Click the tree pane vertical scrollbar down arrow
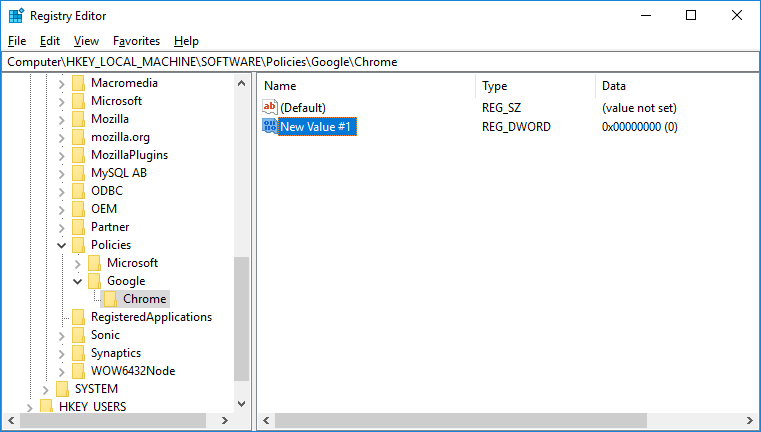 pos(241,403)
